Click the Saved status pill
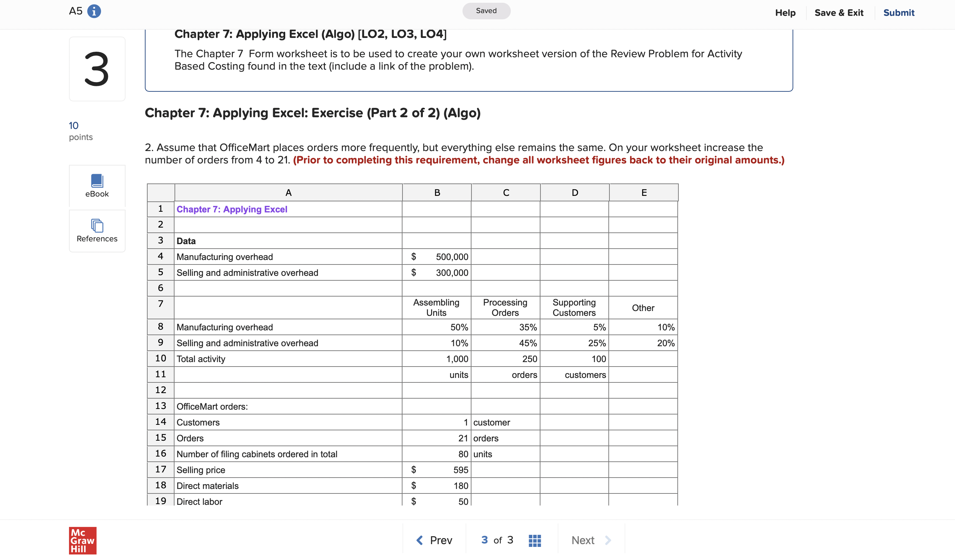 click(x=486, y=11)
